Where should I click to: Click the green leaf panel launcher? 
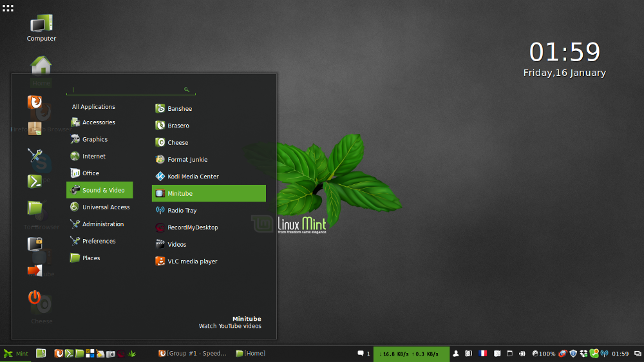(x=132, y=354)
